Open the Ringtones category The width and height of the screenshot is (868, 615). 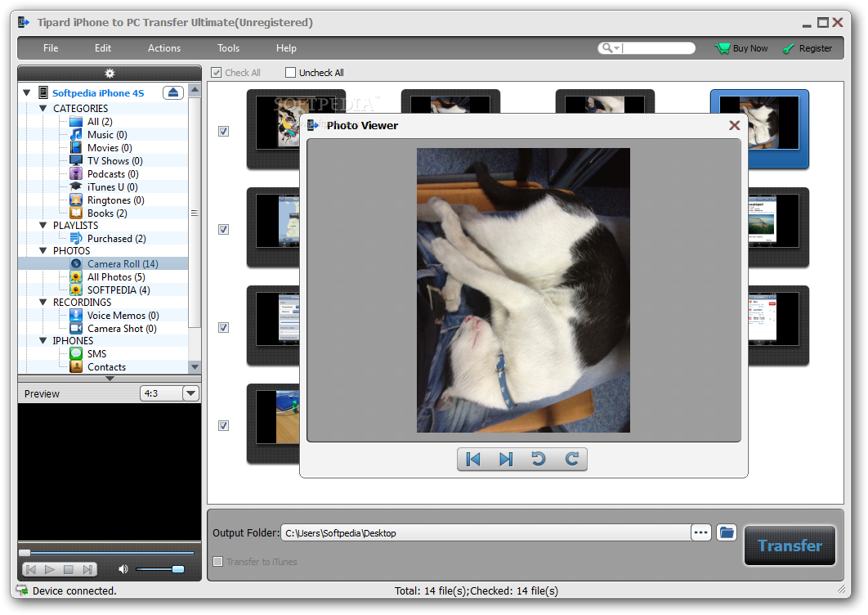[115, 200]
